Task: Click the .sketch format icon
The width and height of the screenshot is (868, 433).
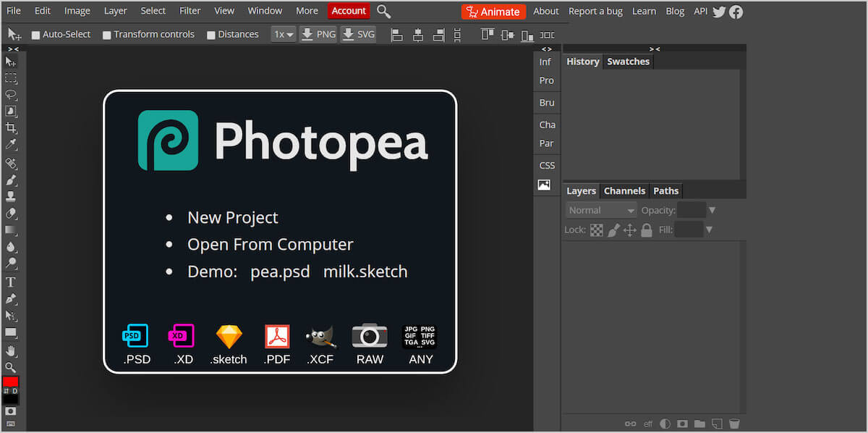Action: [x=229, y=336]
